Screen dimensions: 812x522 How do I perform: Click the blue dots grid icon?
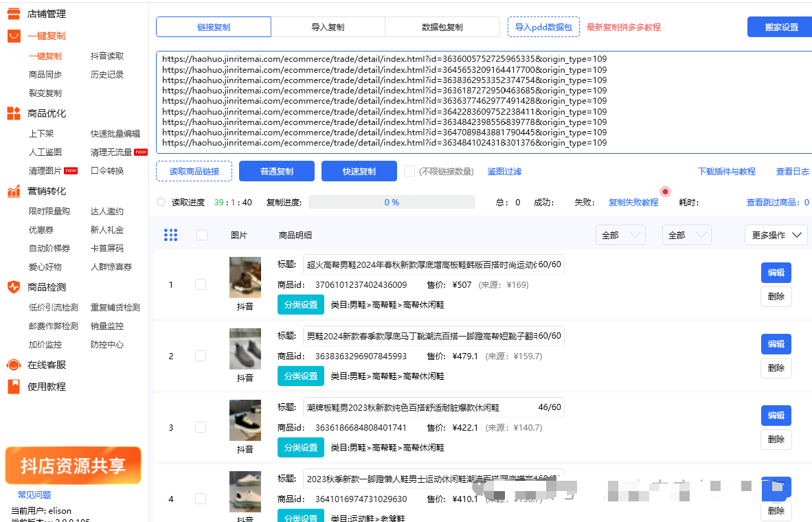pyautogui.click(x=171, y=235)
